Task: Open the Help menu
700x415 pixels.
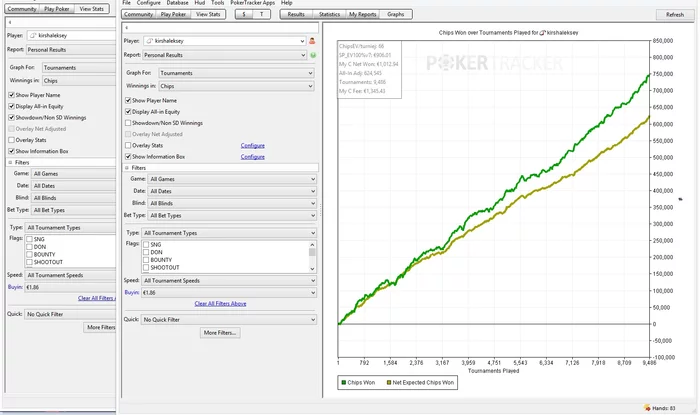Action: pos(287,3)
